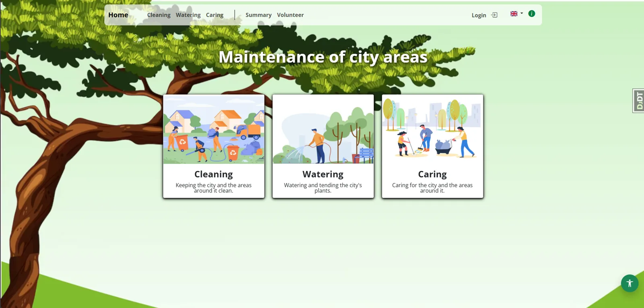Open the D4DT side tab

638,101
